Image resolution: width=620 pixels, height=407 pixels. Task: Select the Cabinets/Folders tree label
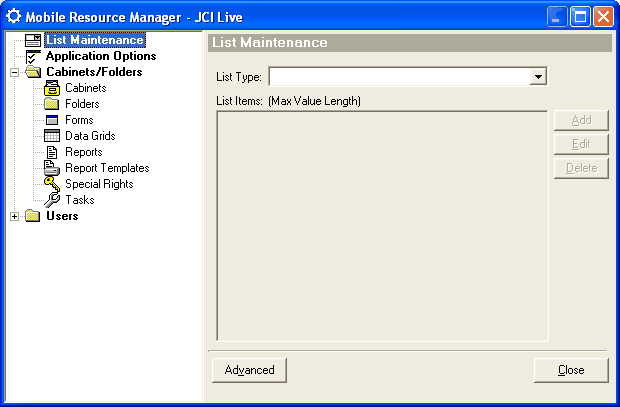point(94,72)
